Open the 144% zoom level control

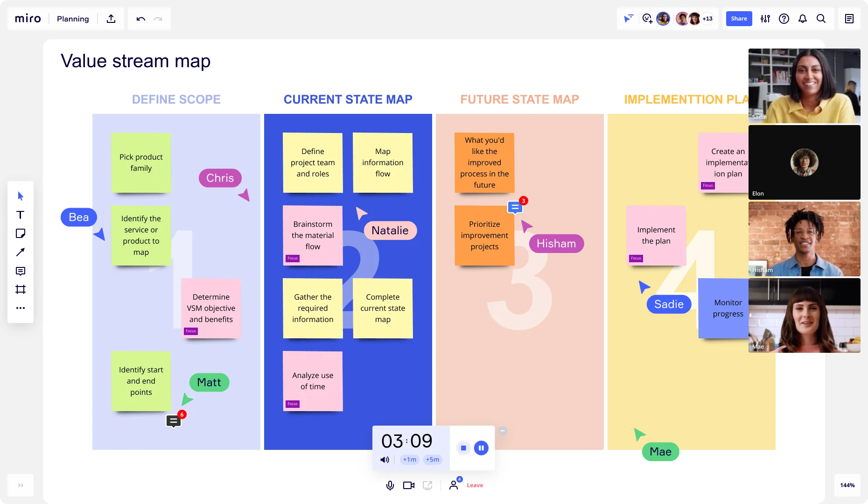pyautogui.click(x=847, y=485)
